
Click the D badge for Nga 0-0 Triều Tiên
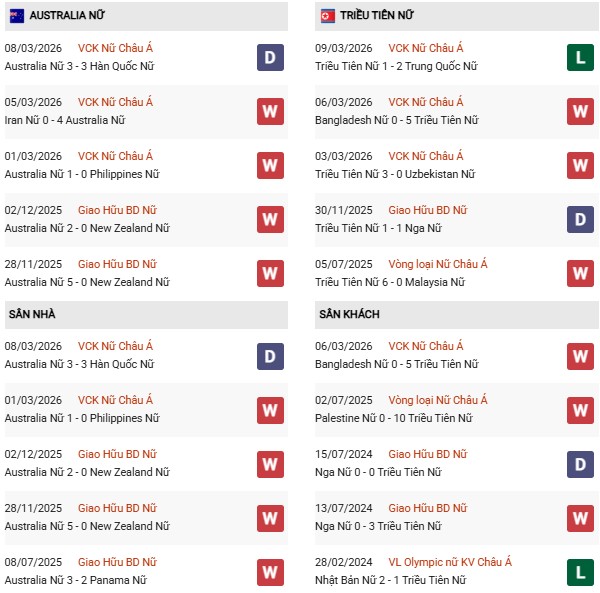pos(579,463)
